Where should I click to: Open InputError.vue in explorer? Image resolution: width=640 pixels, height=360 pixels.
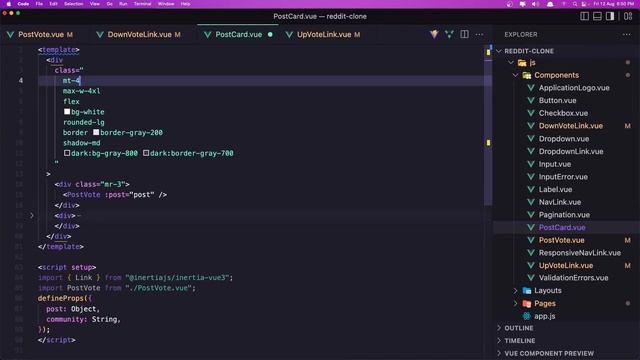point(563,177)
